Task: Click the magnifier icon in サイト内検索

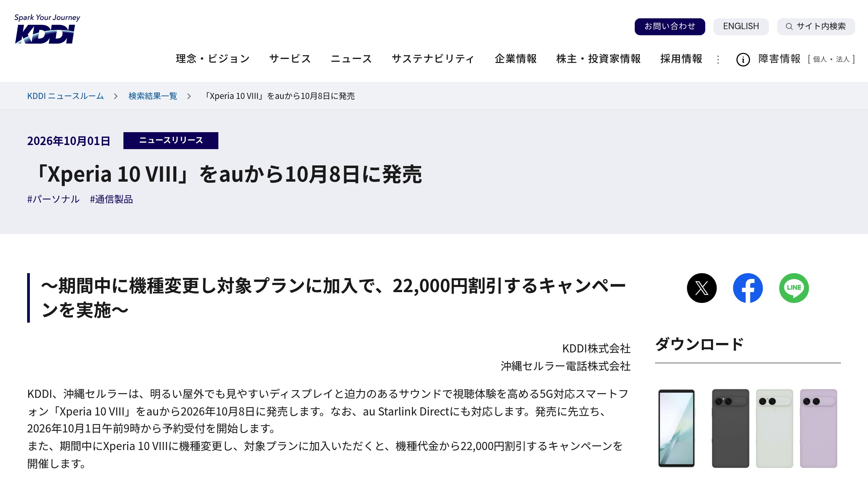Action: [789, 26]
